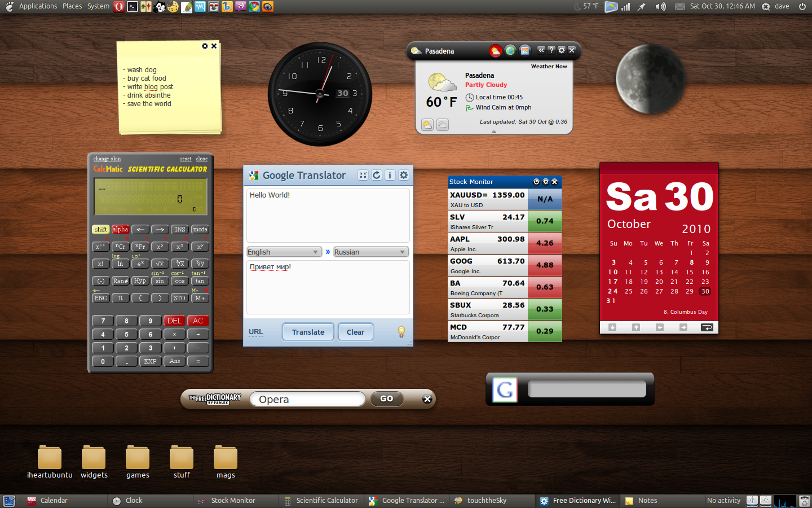Select cloudy night icon at bottom of weather widget
This screenshot has width=812, height=508.
(x=443, y=125)
